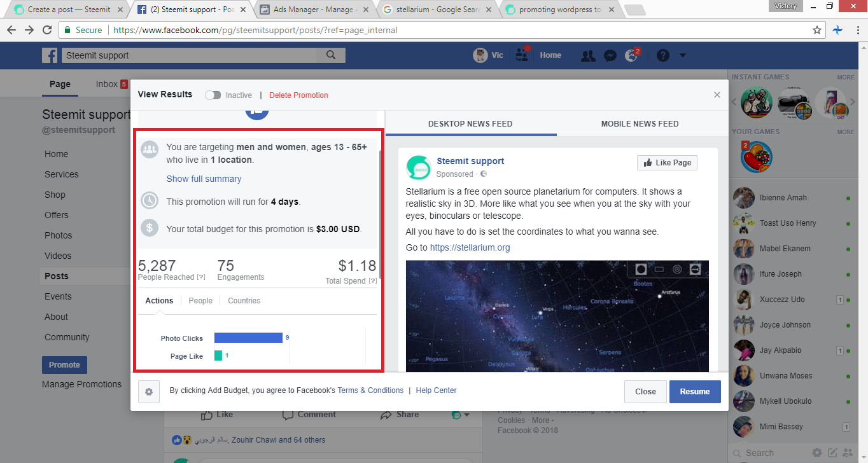Switch to the Countries tab in results
The width and height of the screenshot is (868, 463).
tap(244, 300)
